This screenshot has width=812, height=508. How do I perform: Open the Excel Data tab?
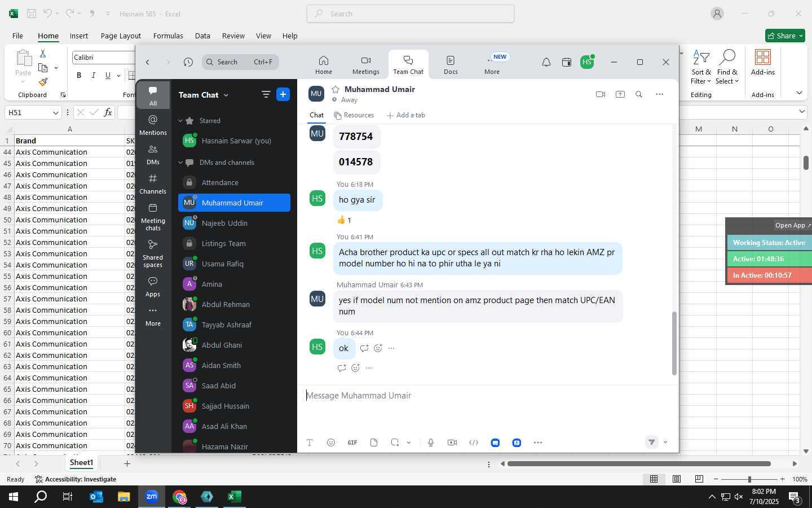pyautogui.click(x=202, y=36)
